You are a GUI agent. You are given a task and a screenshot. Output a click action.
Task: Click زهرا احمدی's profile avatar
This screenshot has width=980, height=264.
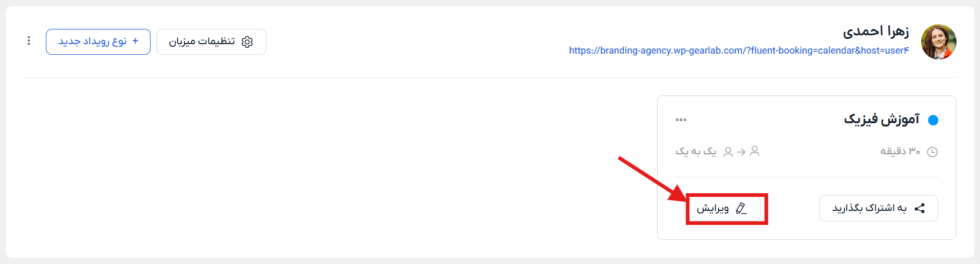click(938, 42)
